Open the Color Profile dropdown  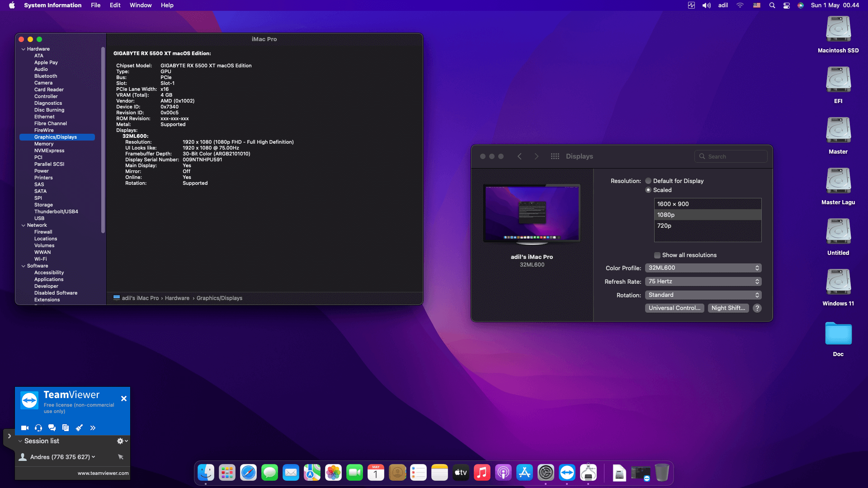703,268
